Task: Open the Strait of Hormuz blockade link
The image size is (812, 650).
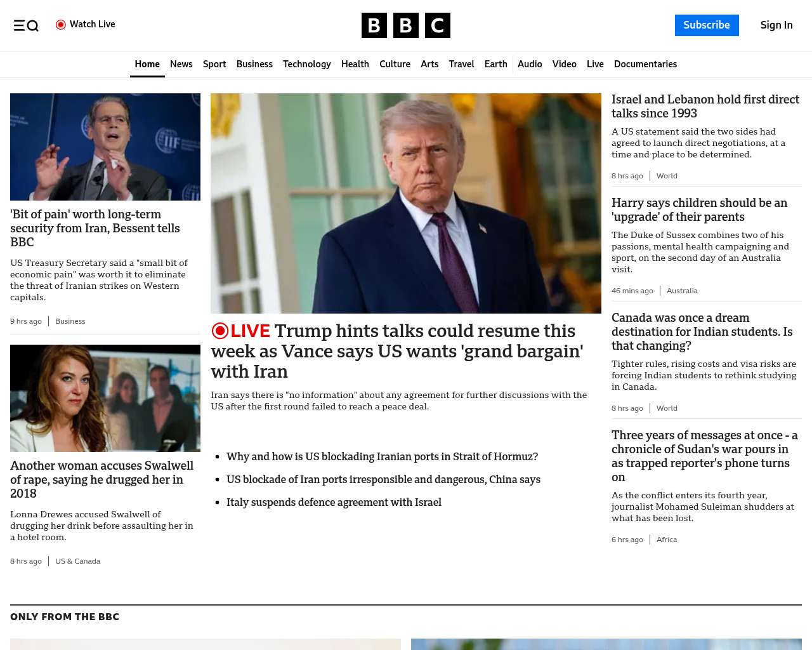Action: click(x=382, y=456)
